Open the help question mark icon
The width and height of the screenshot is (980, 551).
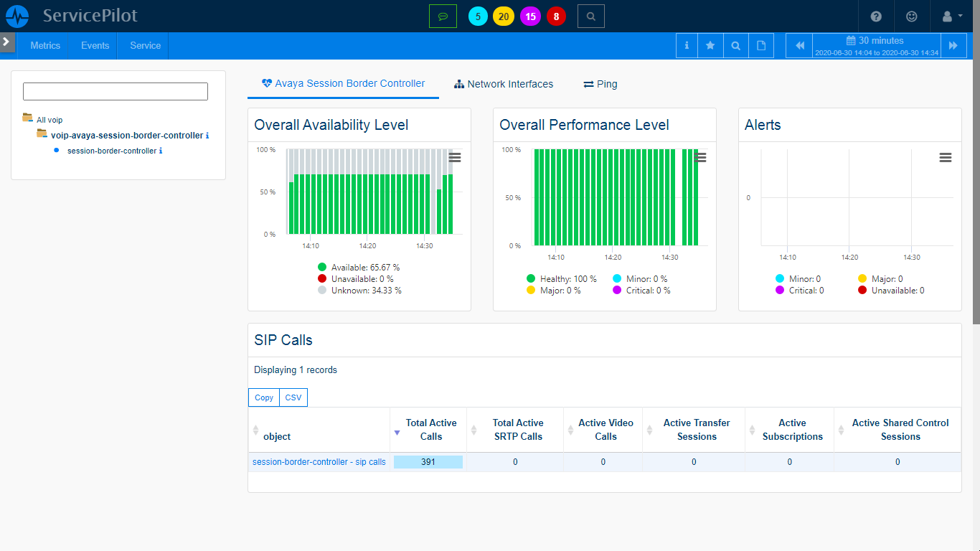point(876,16)
